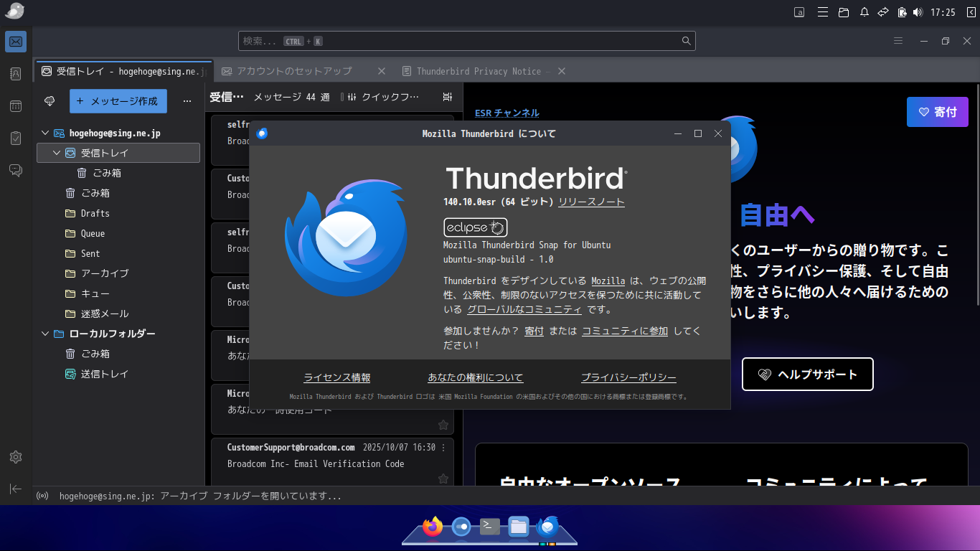The image size is (980, 551).
Task: Star the Microsoft 一時使用コード message
Action: [443, 425]
